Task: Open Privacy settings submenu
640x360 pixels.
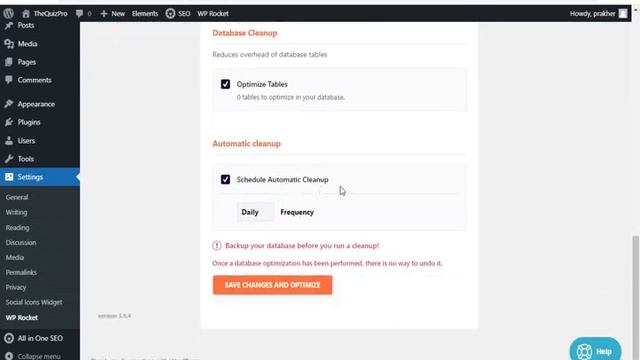Action: coord(16,287)
